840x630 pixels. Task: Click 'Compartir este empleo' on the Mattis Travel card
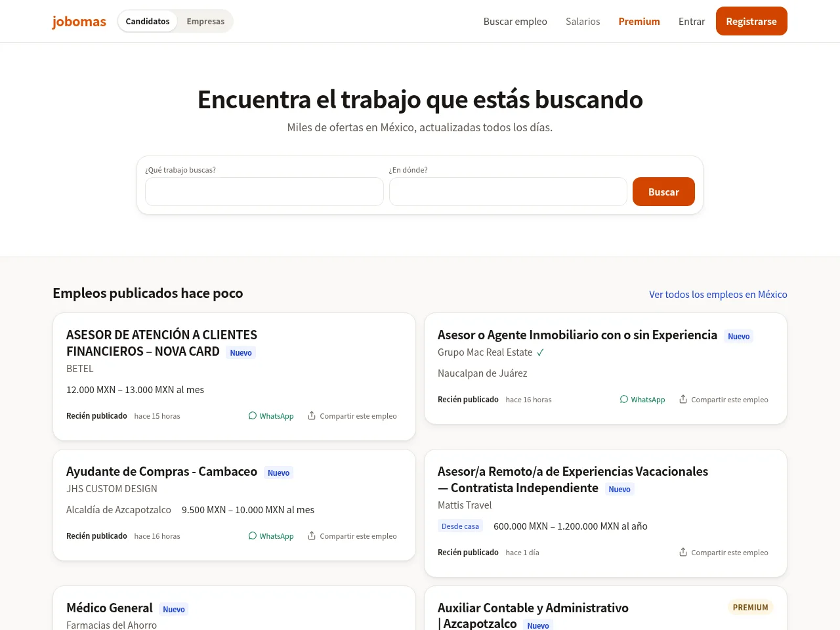[x=730, y=553]
